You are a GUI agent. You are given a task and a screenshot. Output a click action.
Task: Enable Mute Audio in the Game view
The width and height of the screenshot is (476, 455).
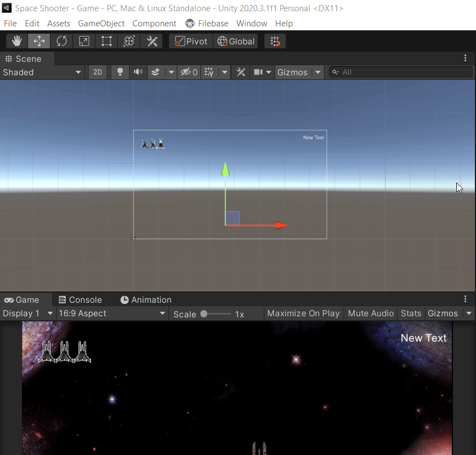point(370,313)
